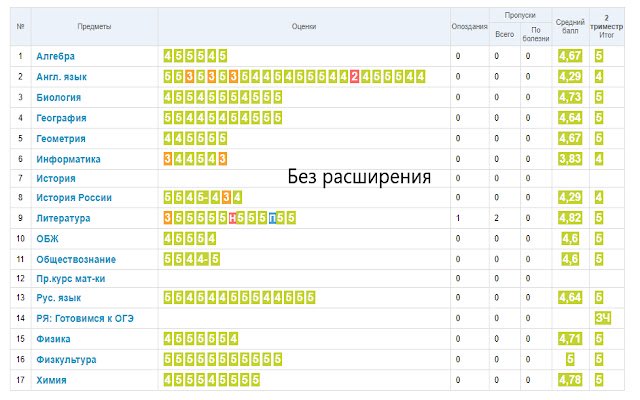Open the История subject link
640x400 pixels.
coord(56,178)
